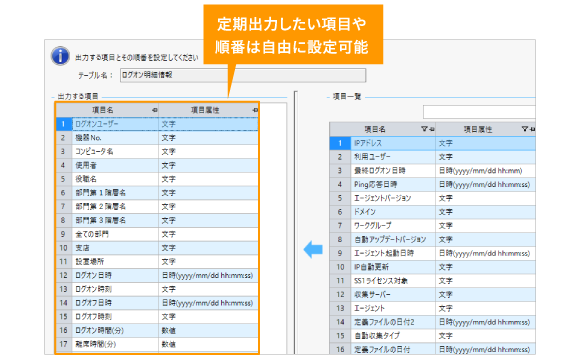Viewport: 580px width, 360px height.
Task: Click pin icon in left 項目属性 header
Action: point(254,110)
